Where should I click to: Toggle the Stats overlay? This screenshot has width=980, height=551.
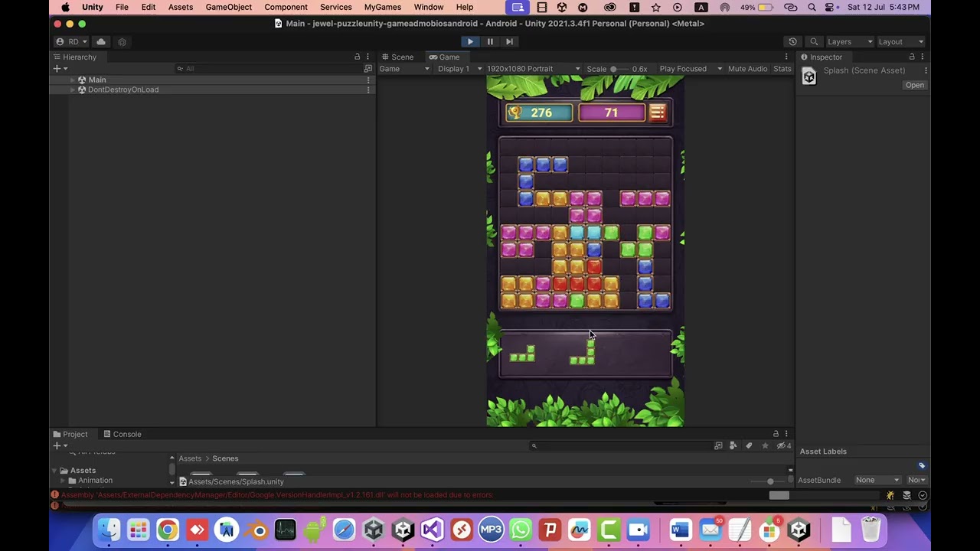pos(782,69)
